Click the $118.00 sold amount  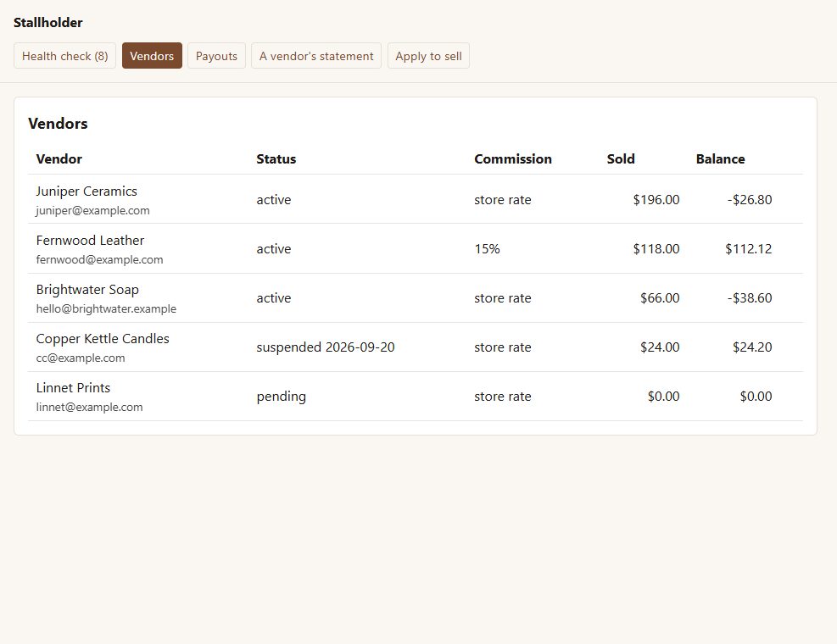pos(656,248)
